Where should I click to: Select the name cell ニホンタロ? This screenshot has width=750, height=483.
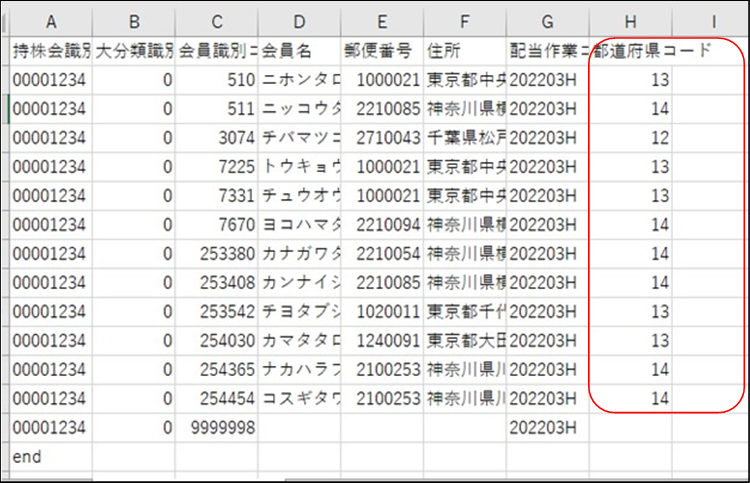point(299,80)
